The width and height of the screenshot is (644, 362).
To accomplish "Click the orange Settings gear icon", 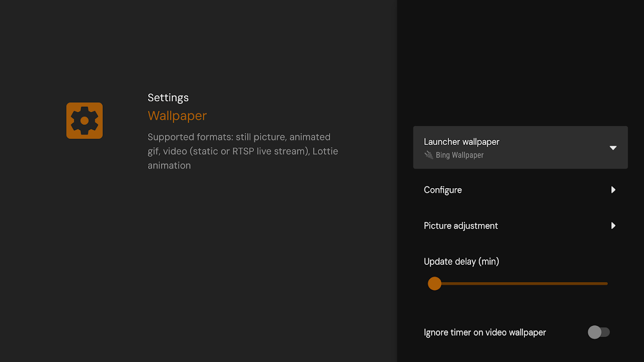I will click(x=84, y=120).
